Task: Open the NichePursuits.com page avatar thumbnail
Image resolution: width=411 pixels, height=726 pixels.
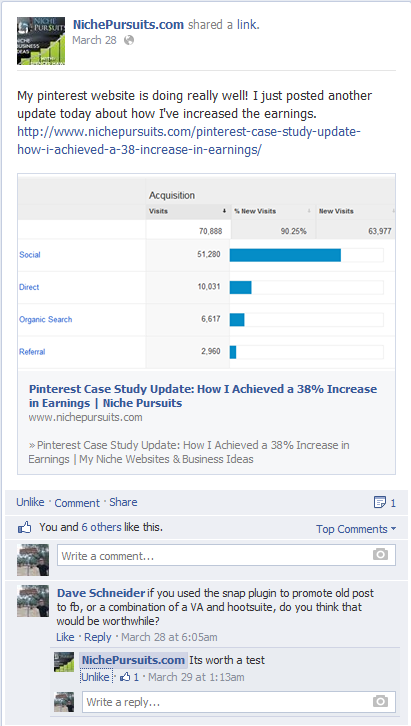Action: coord(41,41)
